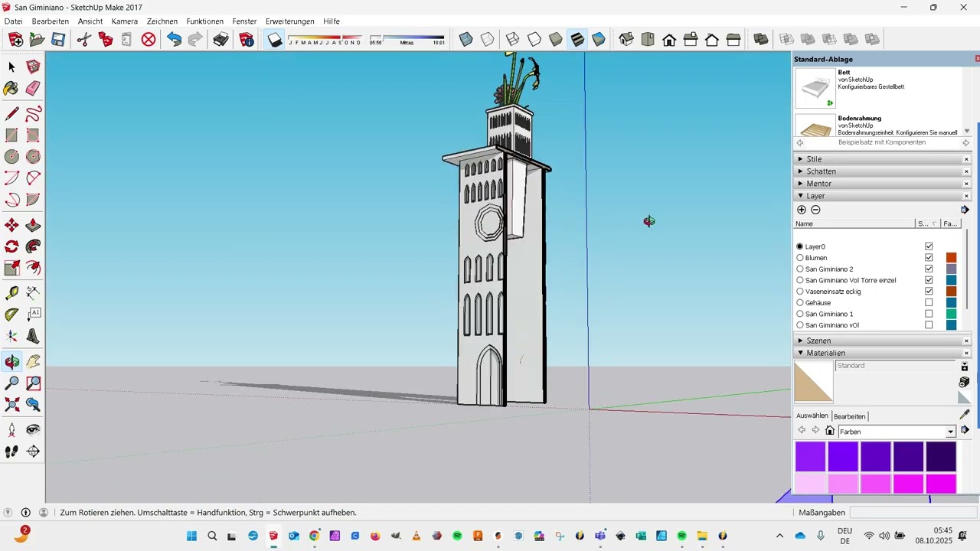Viewport: 980px width, 551px height.
Task: Select the Pan hand tool
Action: [33, 361]
